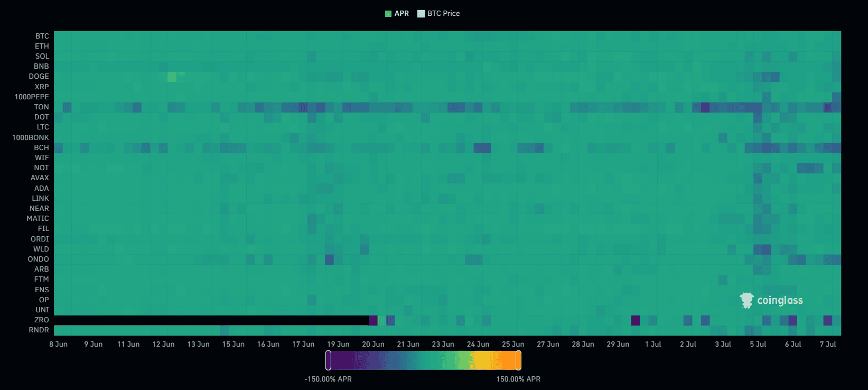868x390 pixels.
Task: Click the 11 Jun date label
Action: click(128, 344)
